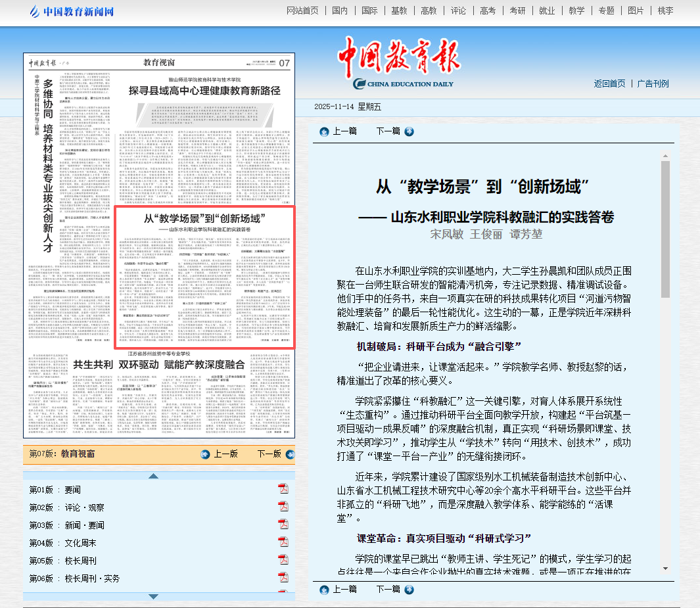Open PDF icon for 第03版 新闻·要闻
The image size is (700, 608).
[283, 525]
